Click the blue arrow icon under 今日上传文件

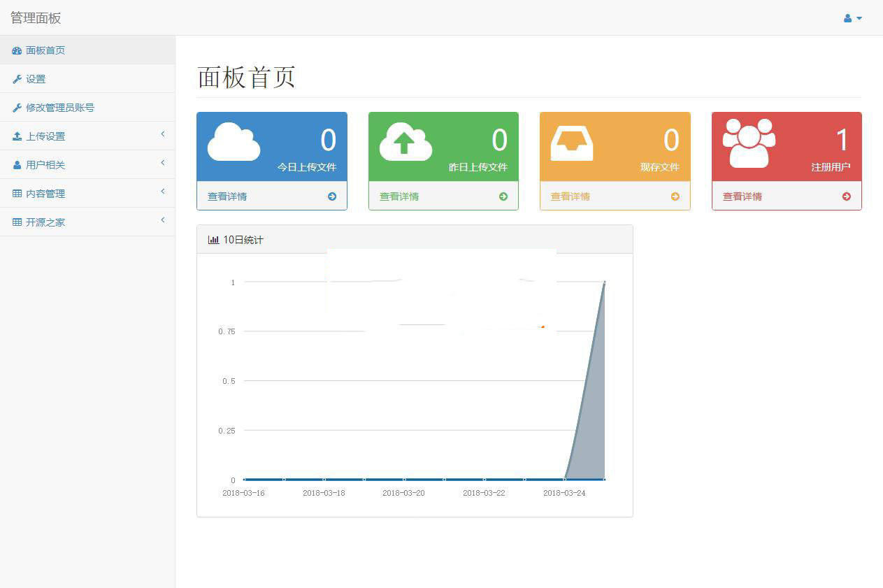[x=332, y=196]
